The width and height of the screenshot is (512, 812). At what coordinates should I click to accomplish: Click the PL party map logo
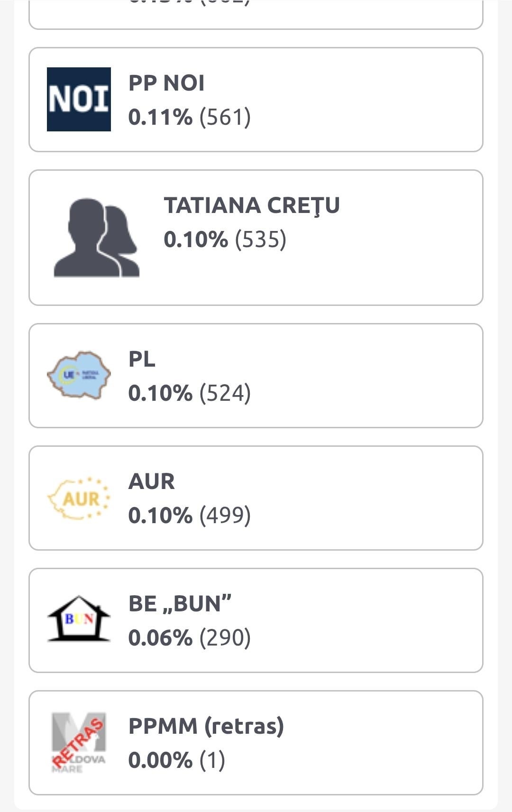coord(79,375)
